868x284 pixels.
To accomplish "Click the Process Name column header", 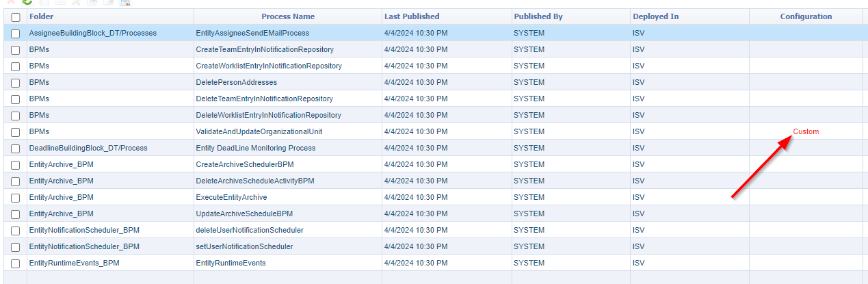I will pos(288,16).
